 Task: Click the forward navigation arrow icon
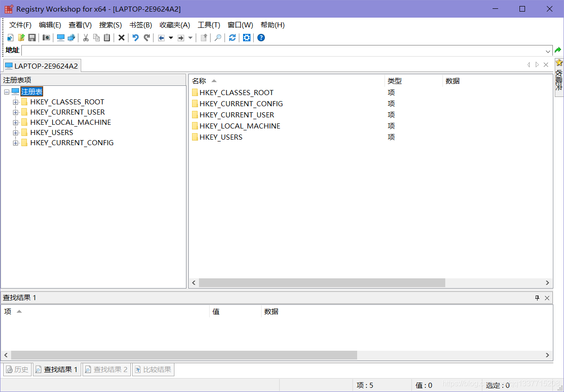181,38
